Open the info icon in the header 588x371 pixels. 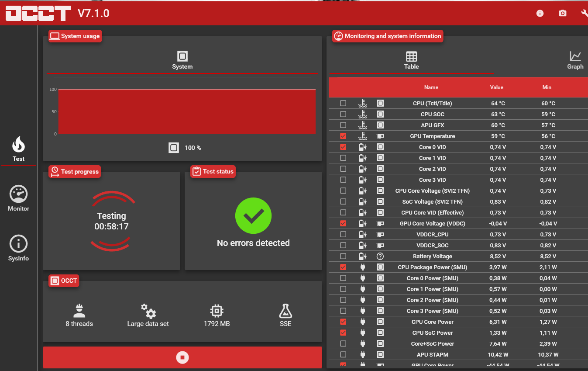(x=540, y=14)
